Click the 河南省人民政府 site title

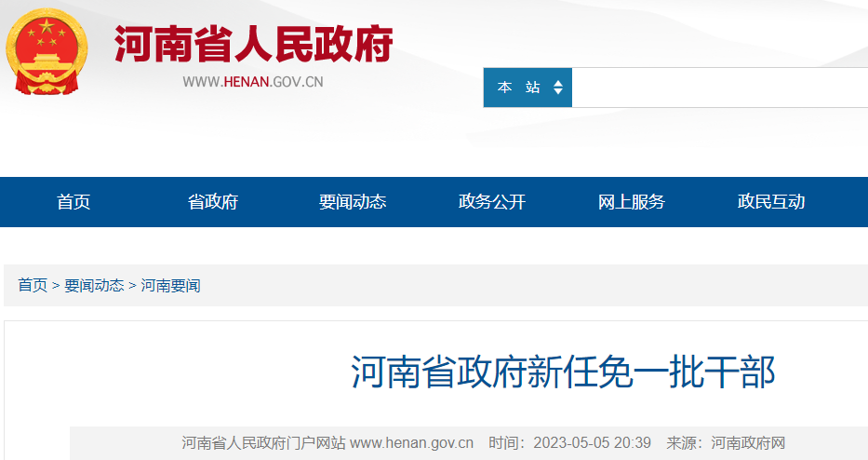(254, 44)
